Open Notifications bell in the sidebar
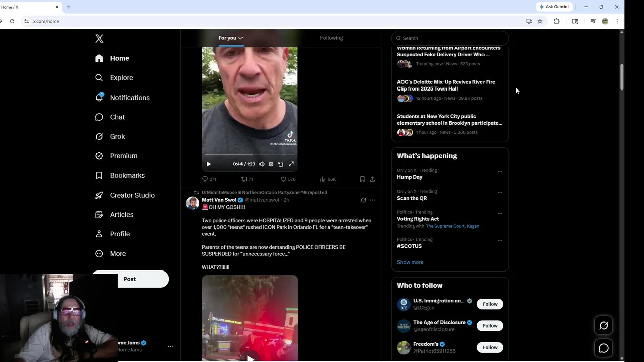 point(122,98)
